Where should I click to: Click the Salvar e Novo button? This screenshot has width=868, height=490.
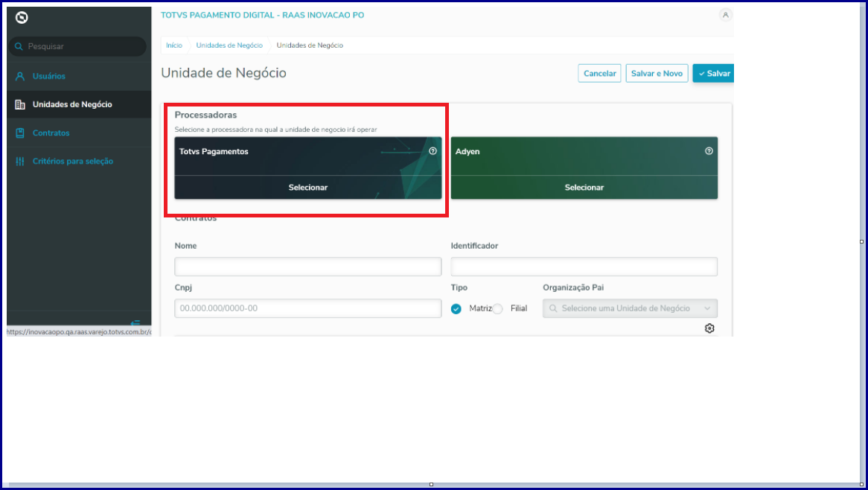point(657,73)
